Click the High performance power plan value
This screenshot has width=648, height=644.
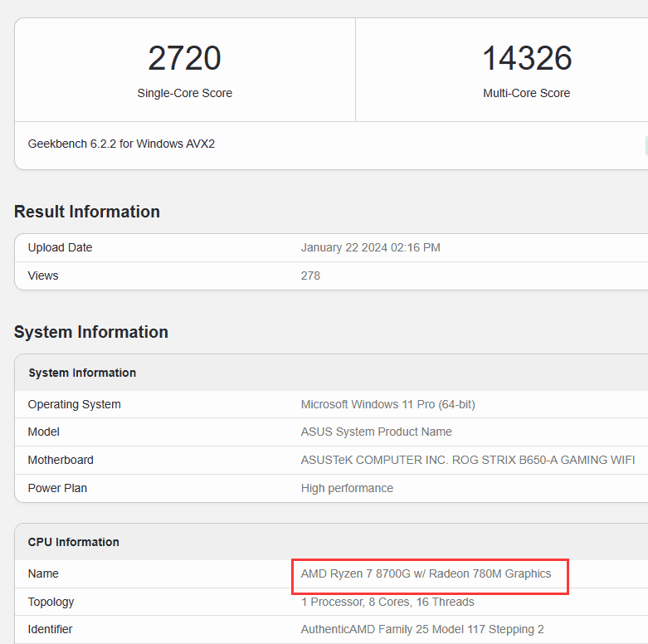[347, 488]
